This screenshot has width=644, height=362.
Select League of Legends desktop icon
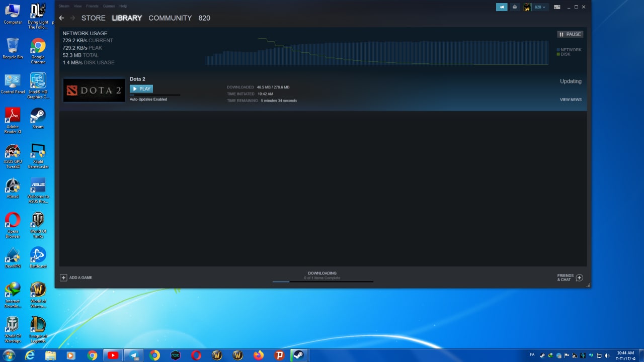38,330
